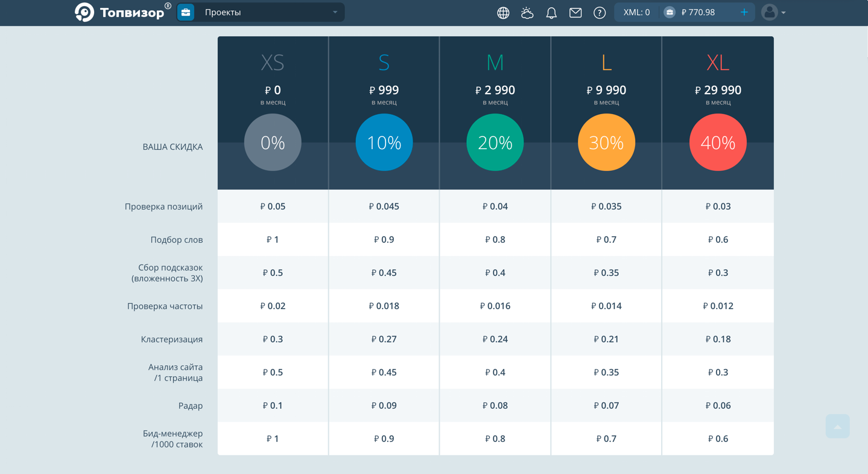Click the ₽ 0.1 radar price cell
Image resolution: width=868 pixels, height=474 pixels.
click(273, 406)
